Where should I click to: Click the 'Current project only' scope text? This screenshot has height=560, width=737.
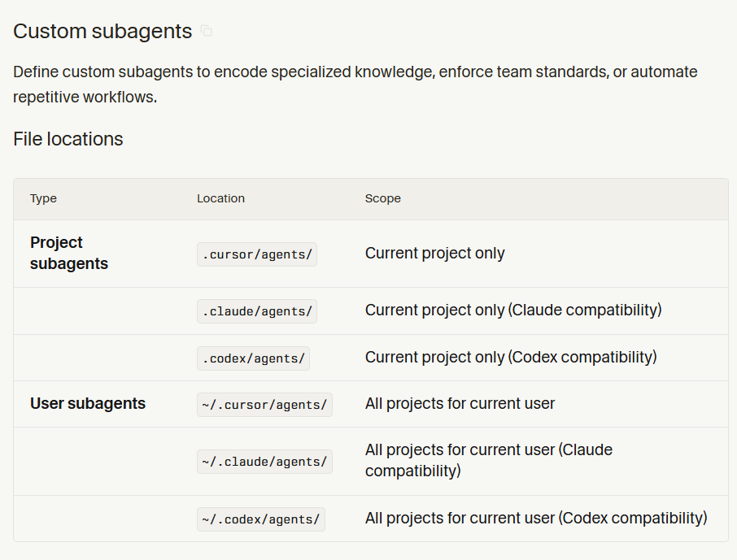click(434, 254)
